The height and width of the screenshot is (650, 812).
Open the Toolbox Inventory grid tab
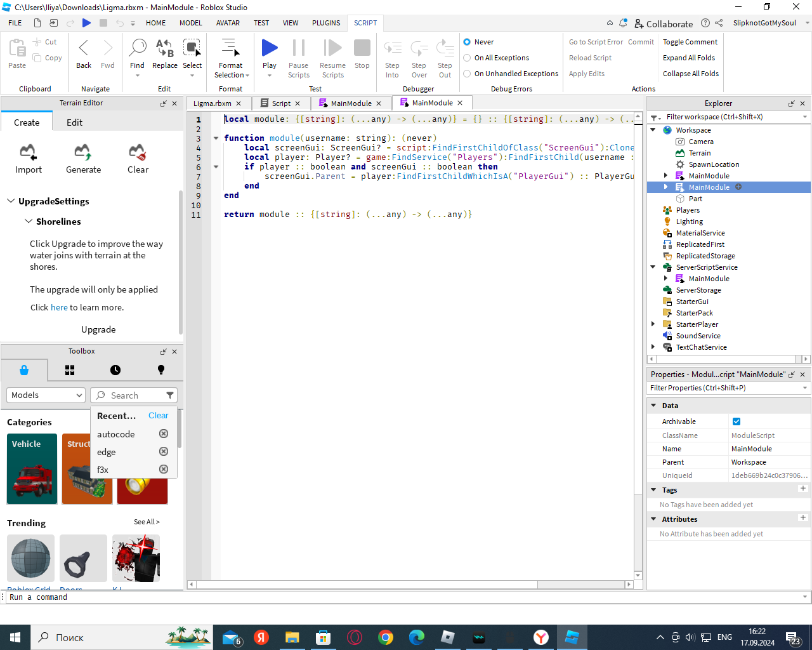pyautogui.click(x=70, y=370)
